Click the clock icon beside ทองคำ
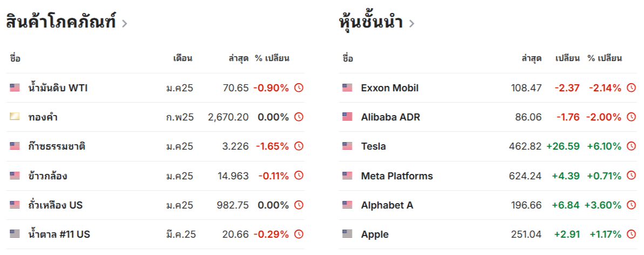644x255 pixels. click(299, 117)
